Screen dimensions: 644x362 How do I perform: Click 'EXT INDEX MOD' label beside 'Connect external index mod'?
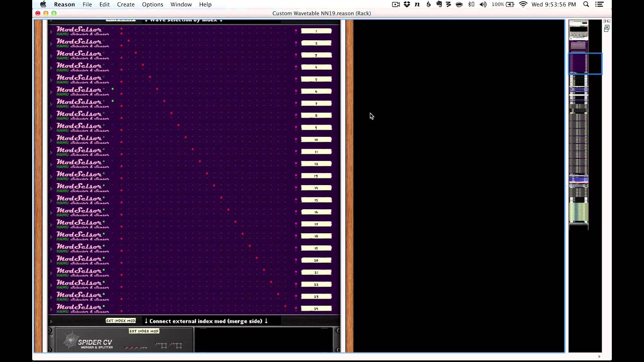tap(121, 321)
